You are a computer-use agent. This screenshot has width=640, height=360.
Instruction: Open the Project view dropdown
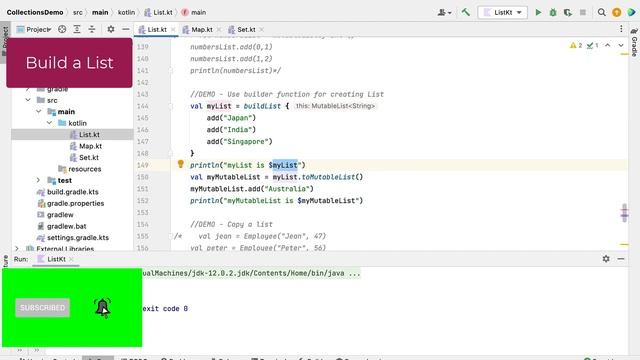point(34,29)
